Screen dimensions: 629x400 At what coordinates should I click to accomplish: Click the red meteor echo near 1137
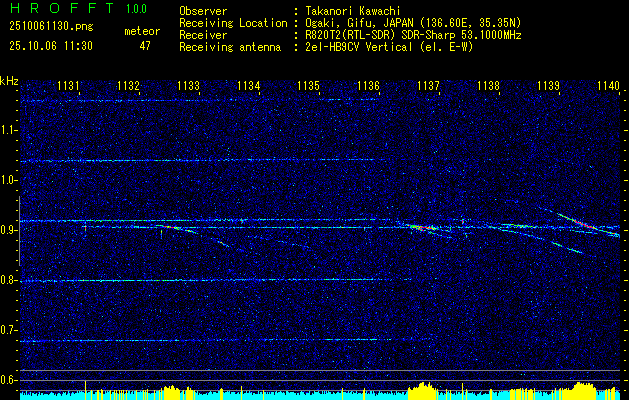[423, 227]
